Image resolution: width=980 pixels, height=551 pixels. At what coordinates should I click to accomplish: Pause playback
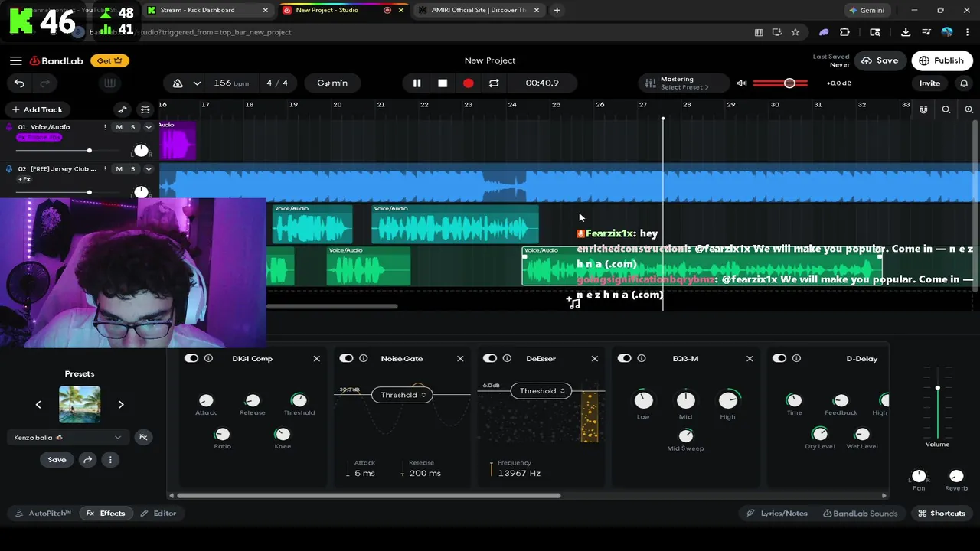(x=416, y=83)
